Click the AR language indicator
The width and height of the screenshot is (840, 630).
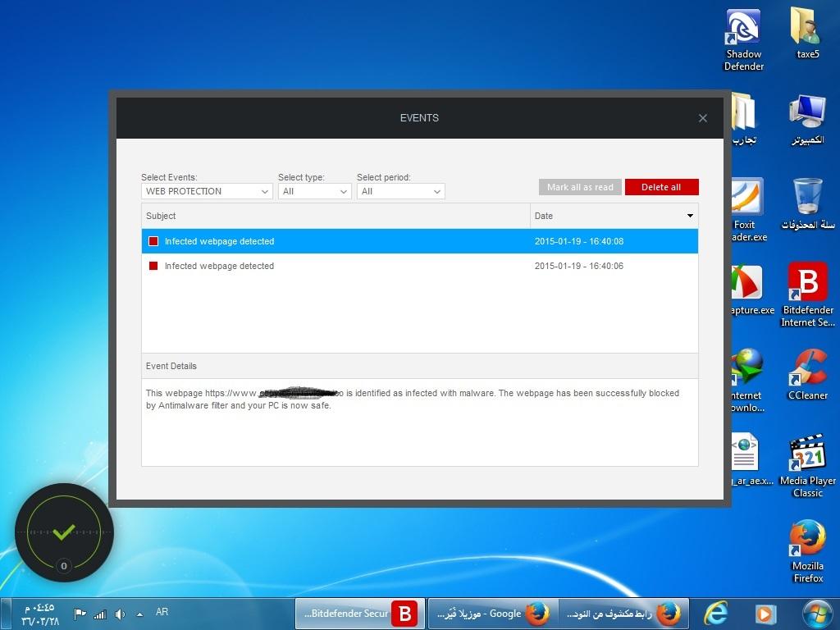(x=162, y=612)
